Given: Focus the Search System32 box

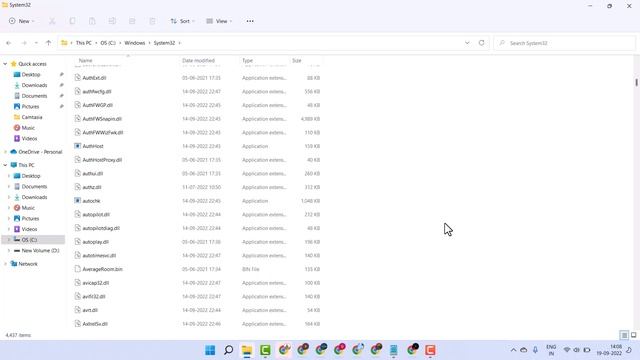Looking at the screenshot, I should 565,43.
